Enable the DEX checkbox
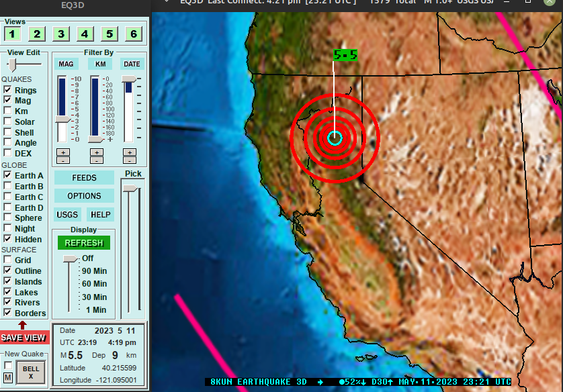The width and height of the screenshot is (563, 392). 7,153
